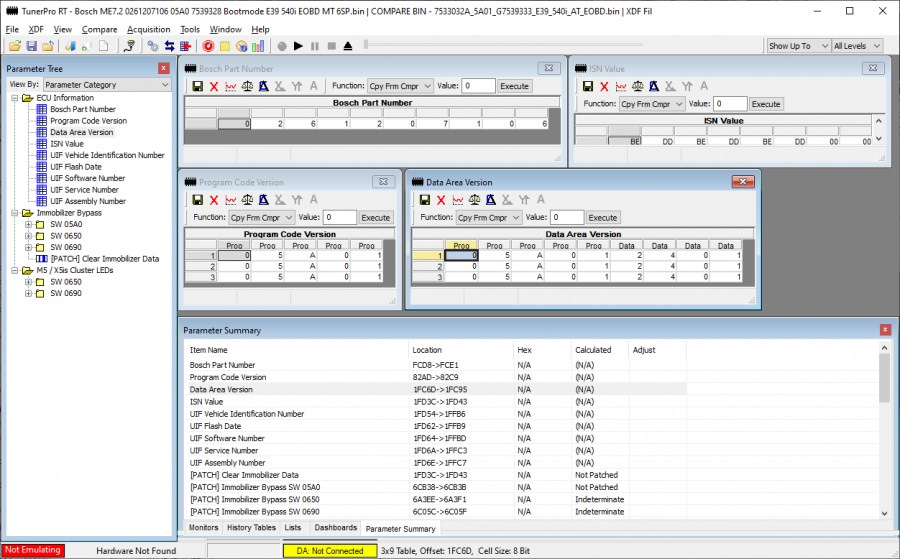
Task: Open Function dropdown in ISN Value window
Action: coord(653,104)
